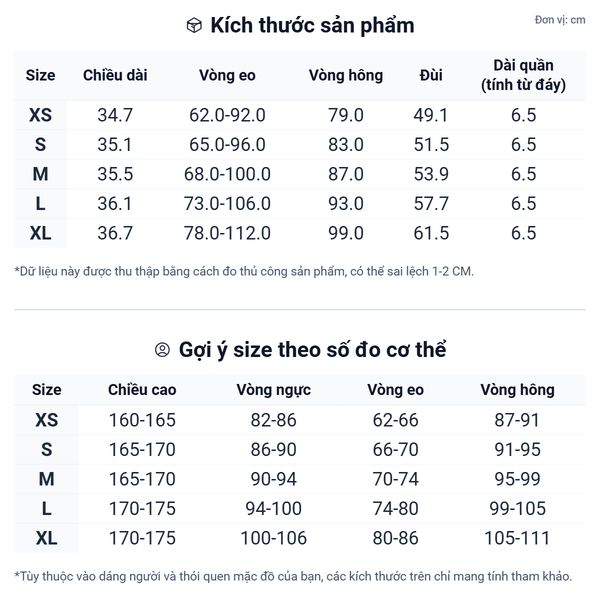Select the Vòng ngực column header
This screenshot has height=600, width=600.
pos(273,390)
